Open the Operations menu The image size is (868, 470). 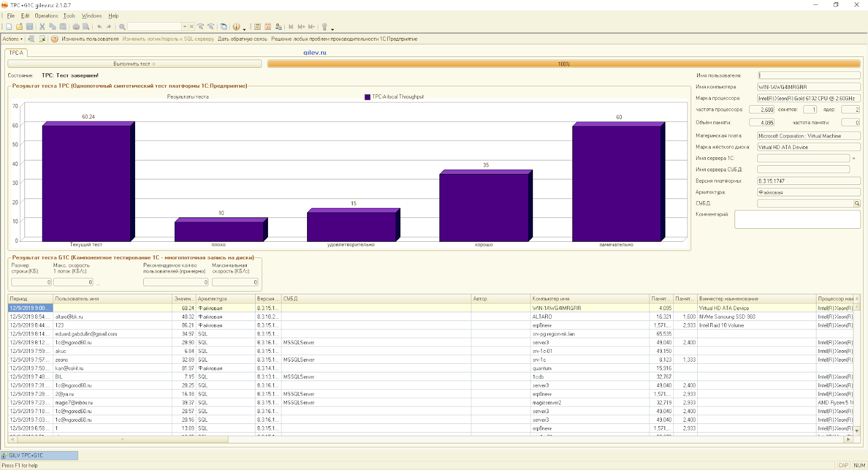pos(47,16)
